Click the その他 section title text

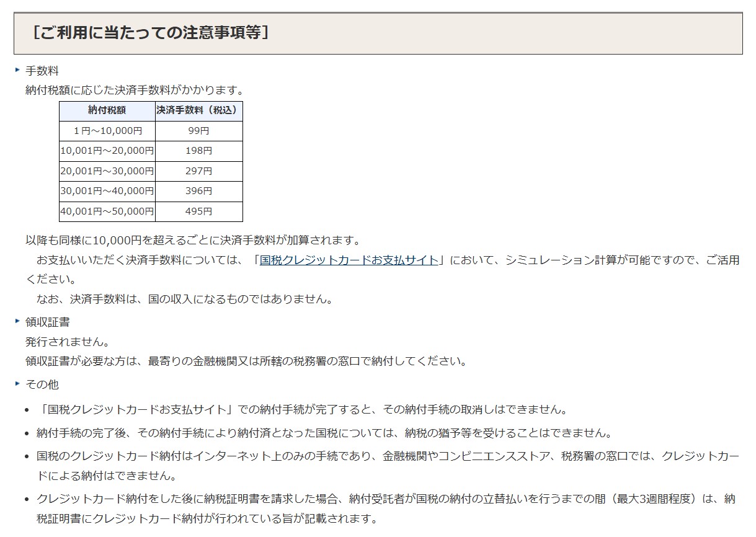(x=42, y=384)
